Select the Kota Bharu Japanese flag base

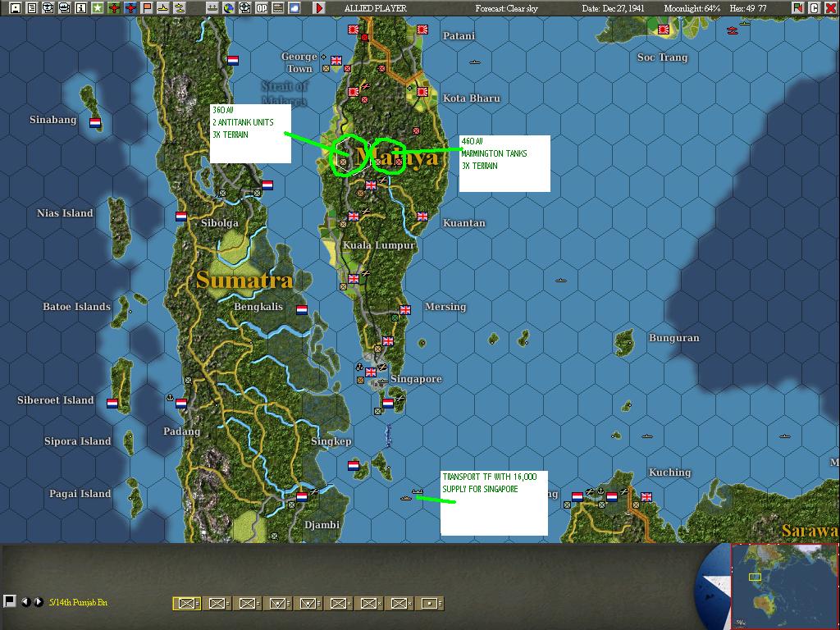click(x=422, y=92)
